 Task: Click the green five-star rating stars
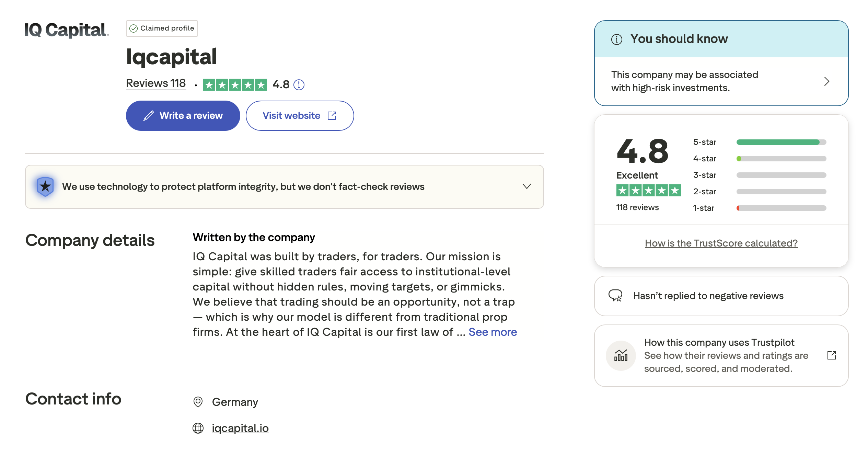pyautogui.click(x=234, y=84)
